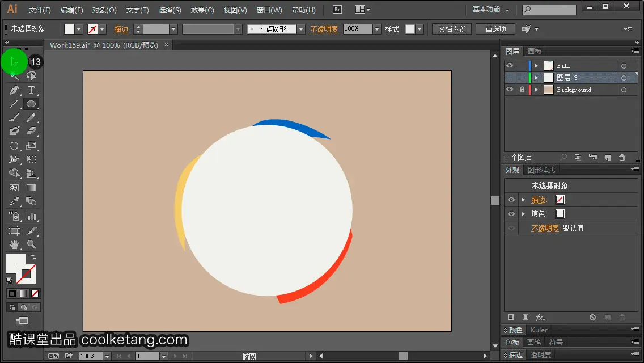Screen dimensions: 644x363
Task: Click the search field in top bar
Action: point(549,9)
